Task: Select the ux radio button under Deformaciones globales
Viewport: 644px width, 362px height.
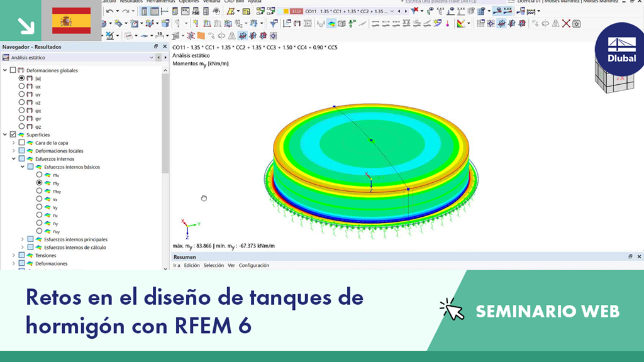Action: [x=21, y=87]
